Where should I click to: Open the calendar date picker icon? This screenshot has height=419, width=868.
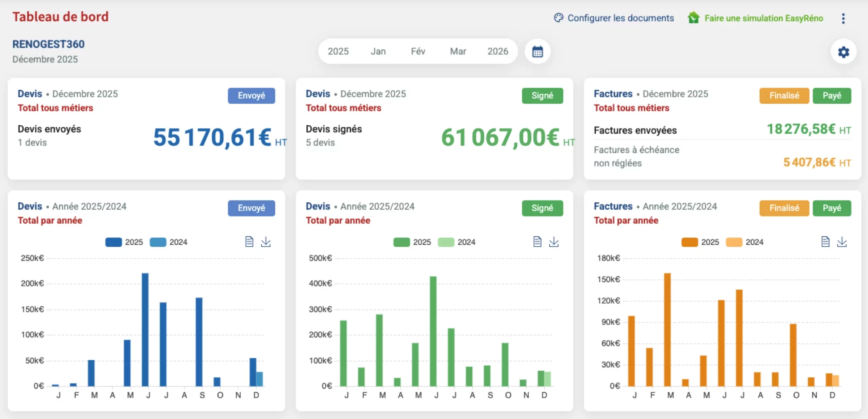coord(537,51)
